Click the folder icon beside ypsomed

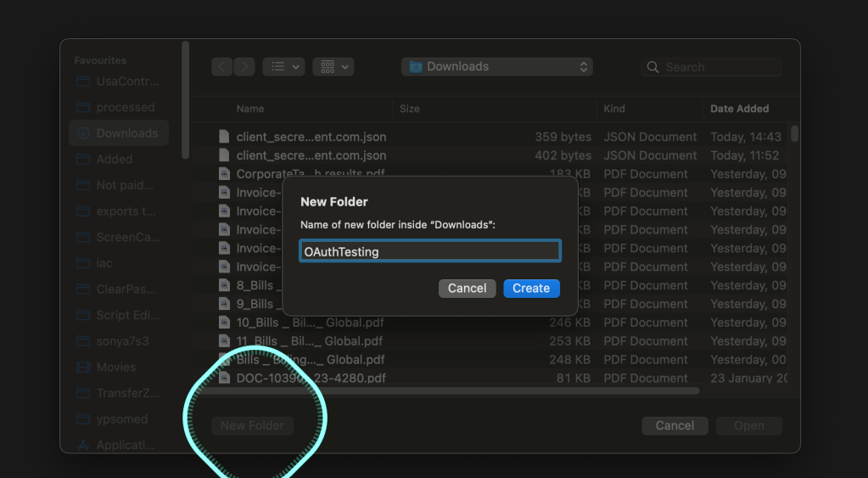(x=83, y=419)
